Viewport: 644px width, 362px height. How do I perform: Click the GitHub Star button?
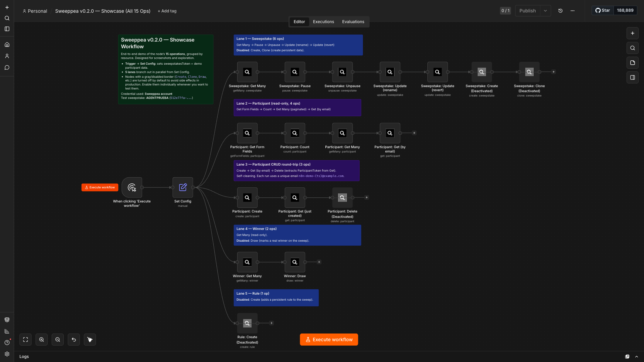pos(603,10)
